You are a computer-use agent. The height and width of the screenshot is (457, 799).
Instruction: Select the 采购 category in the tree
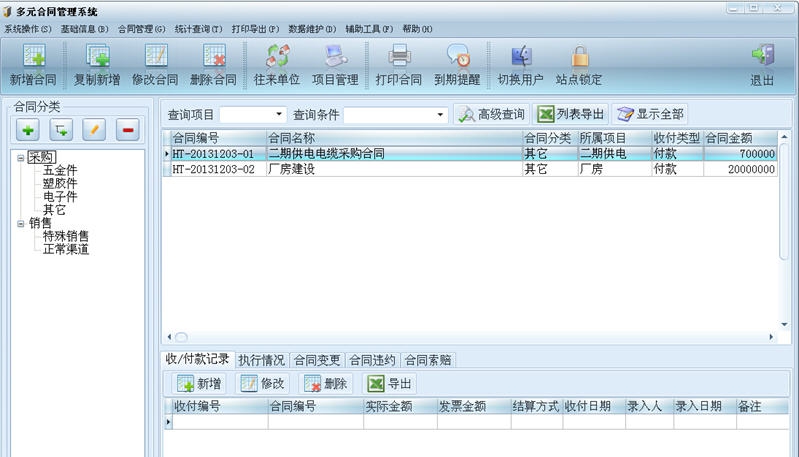click(x=42, y=157)
